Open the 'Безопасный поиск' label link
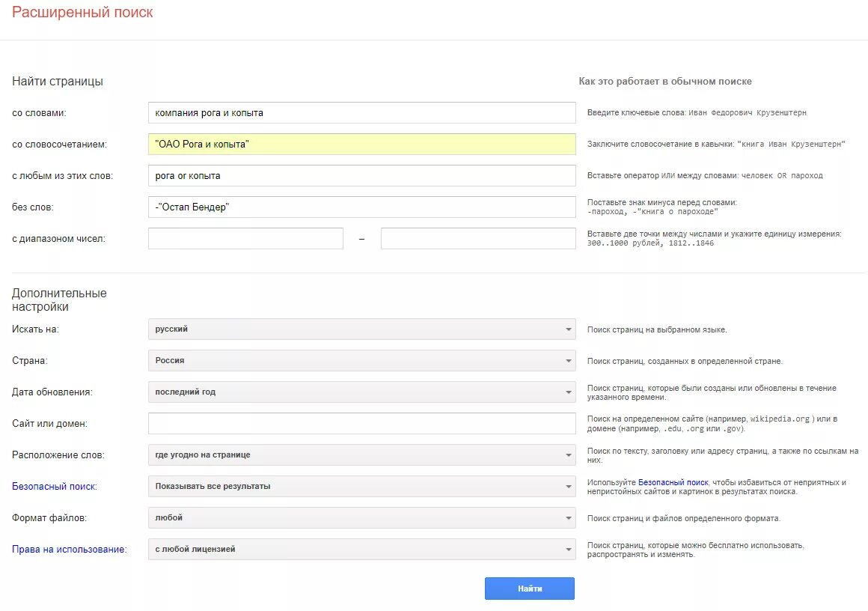 (x=54, y=487)
